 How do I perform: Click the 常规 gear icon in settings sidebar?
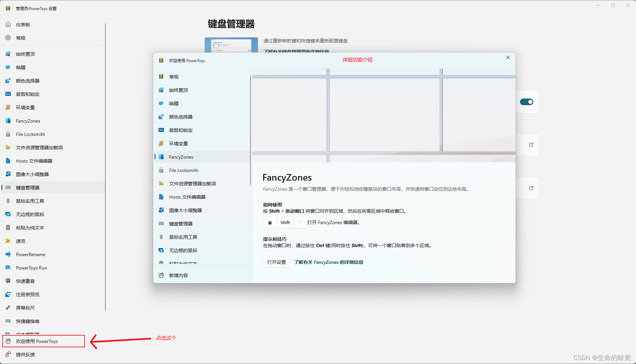(x=8, y=38)
